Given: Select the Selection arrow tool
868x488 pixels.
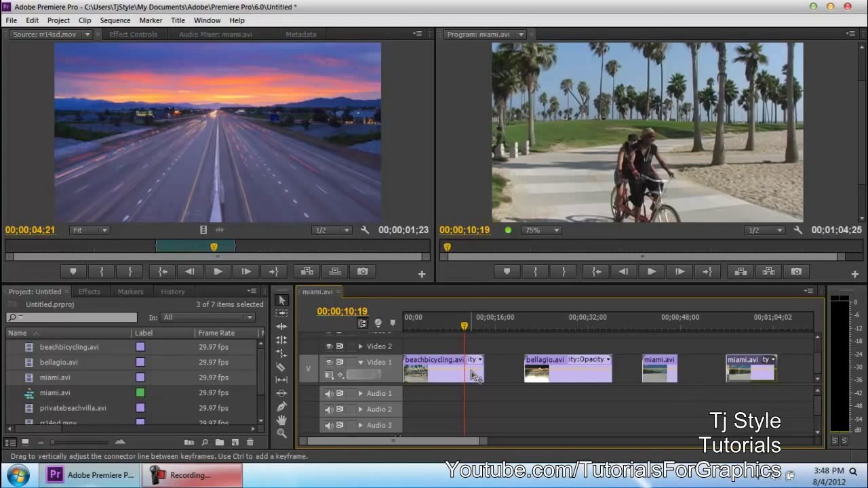Looking at the screenshot, I should coord(282,300).
